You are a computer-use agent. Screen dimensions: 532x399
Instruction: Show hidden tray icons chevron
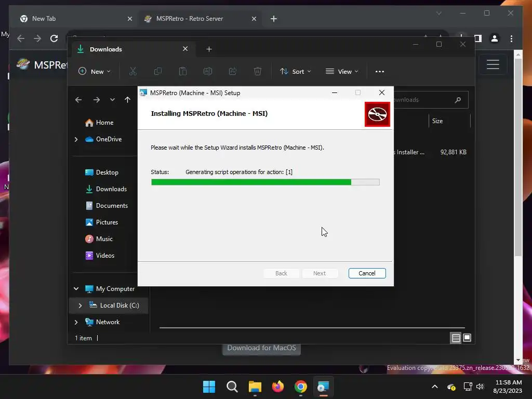point(435,387)
